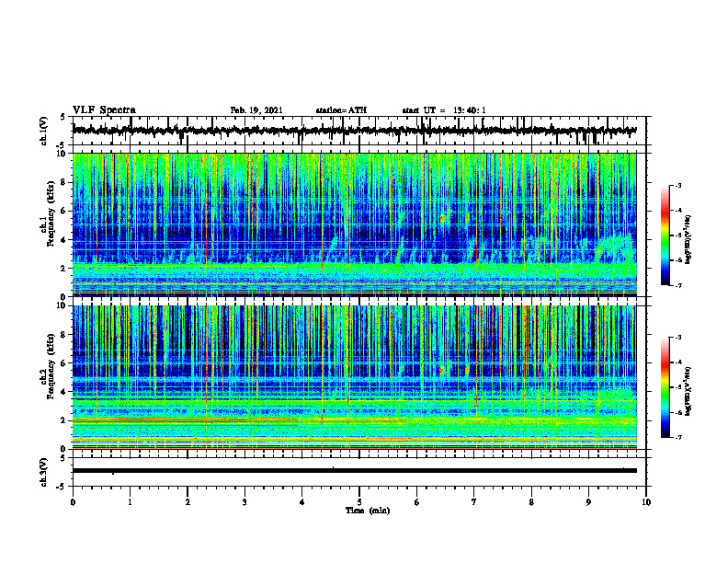Click the "4" tick on the Time axis
The image size is (728, 563).
click(302, 502)
